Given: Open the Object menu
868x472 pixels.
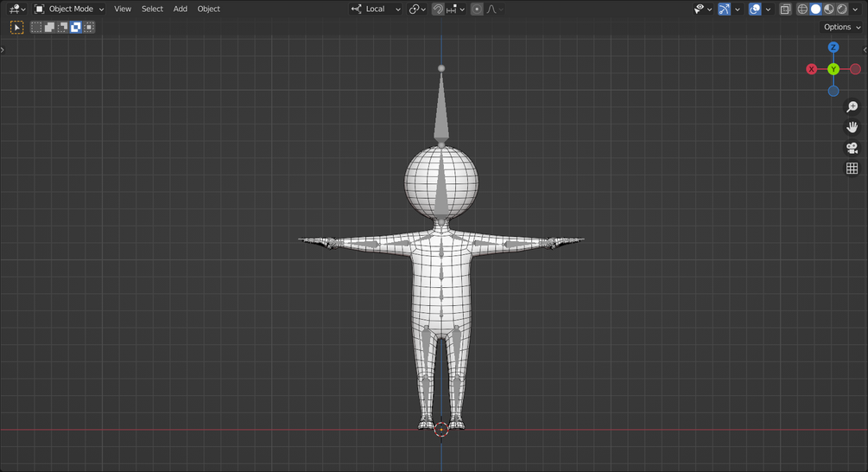Looking at the screenshot, I should [209, 9].
